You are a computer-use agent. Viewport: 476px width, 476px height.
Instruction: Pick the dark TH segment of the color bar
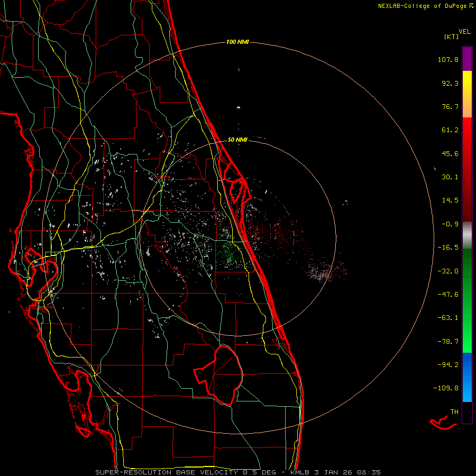pos(467,412)
